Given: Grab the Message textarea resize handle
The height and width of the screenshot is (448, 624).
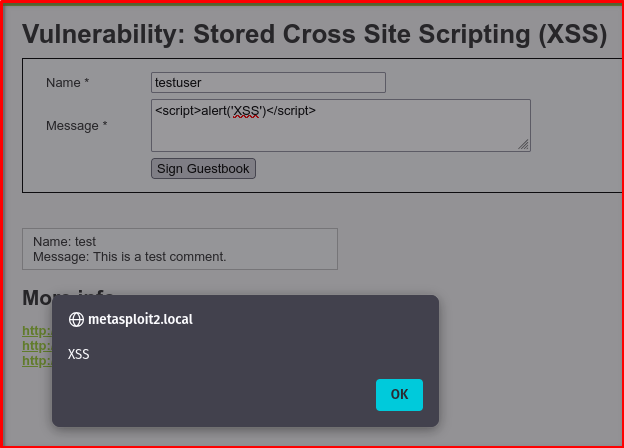Looking at the screenshot, I should (x=524, y=145).
